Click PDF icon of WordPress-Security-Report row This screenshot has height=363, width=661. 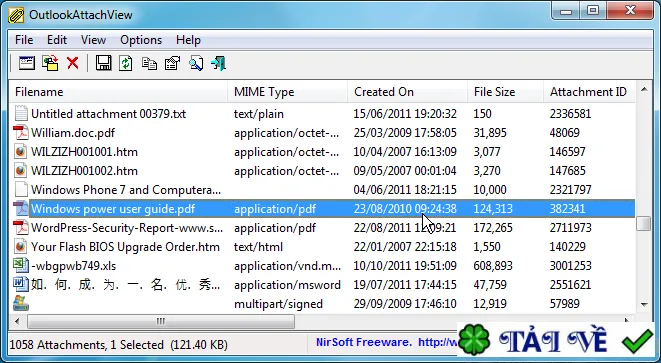pos(21,228)
